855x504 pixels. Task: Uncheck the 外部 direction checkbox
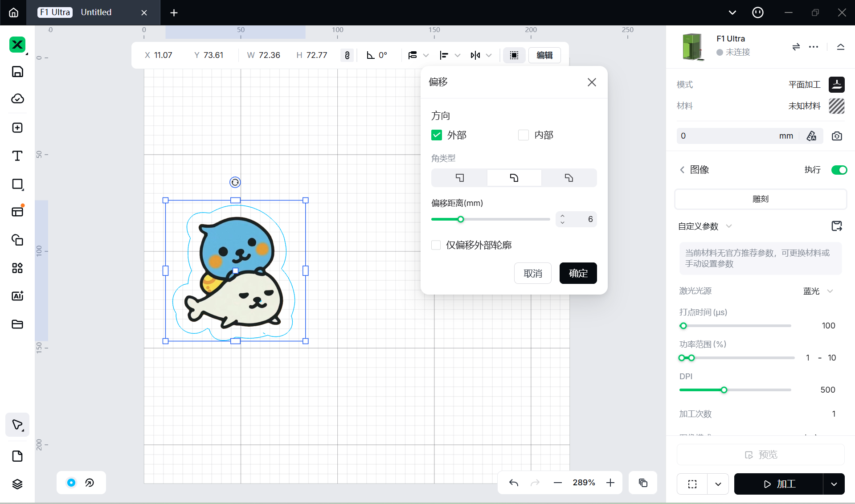coord(437,135)
